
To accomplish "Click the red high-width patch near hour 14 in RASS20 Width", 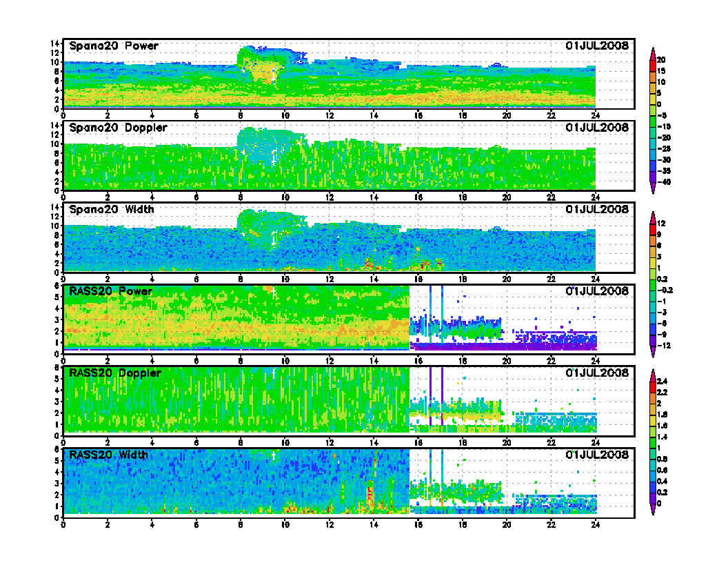I will [x=370, y=495].
